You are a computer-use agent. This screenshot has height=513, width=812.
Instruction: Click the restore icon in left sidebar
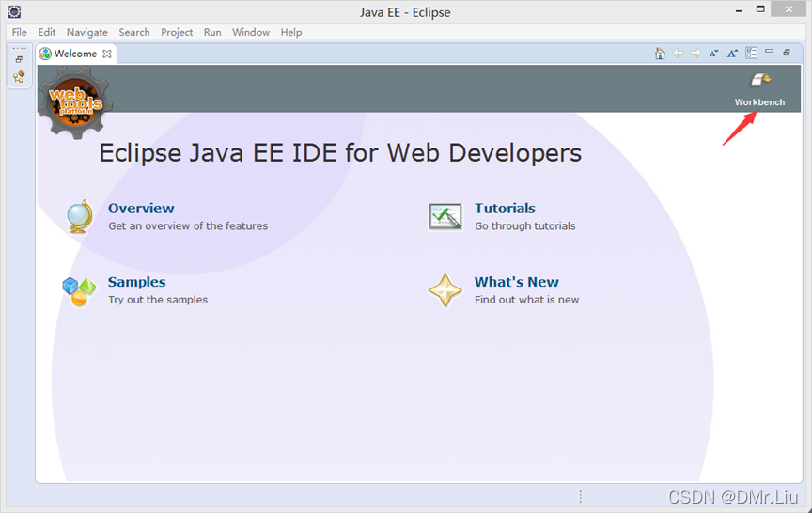pyautogui.click(x=19, y=59)
